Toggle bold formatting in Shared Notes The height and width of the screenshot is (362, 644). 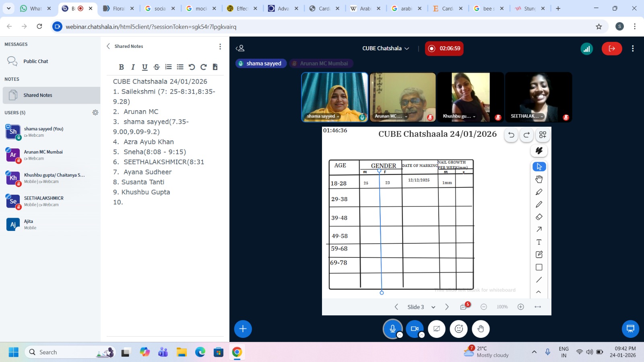pyautogui.click(x=121, y=67)
